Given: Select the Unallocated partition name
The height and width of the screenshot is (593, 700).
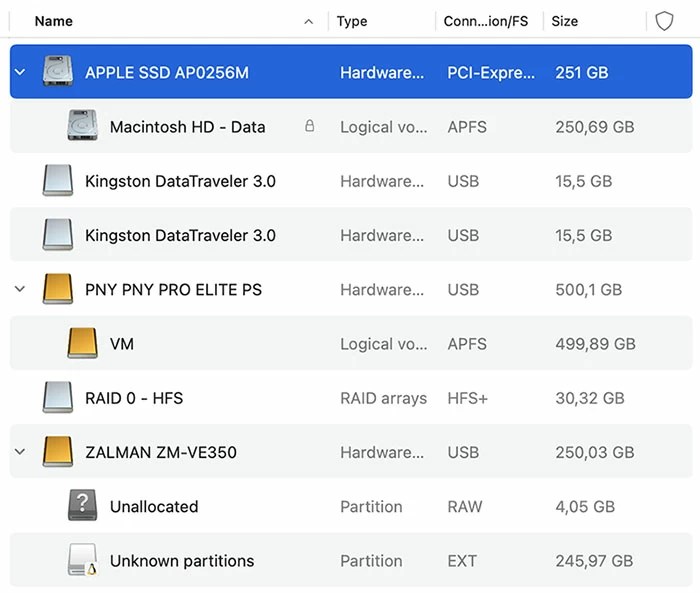Looking at the screenshot, I should 154,506.
